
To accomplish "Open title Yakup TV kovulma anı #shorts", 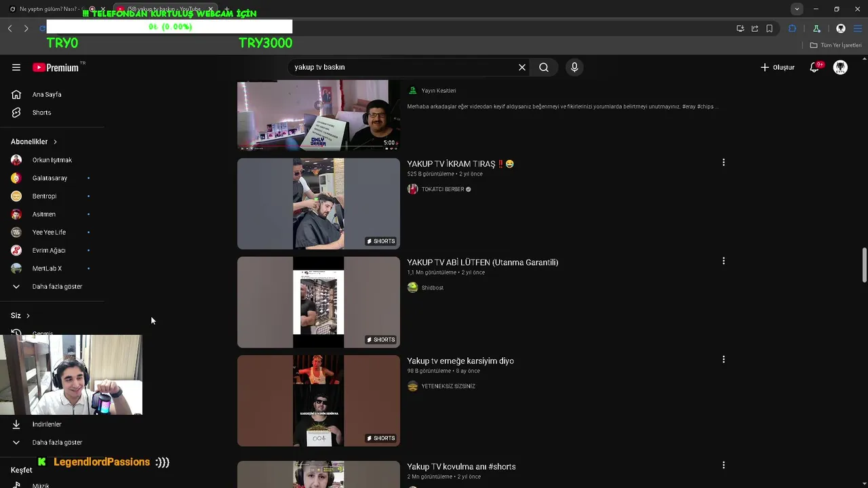I will pos(461,467).
